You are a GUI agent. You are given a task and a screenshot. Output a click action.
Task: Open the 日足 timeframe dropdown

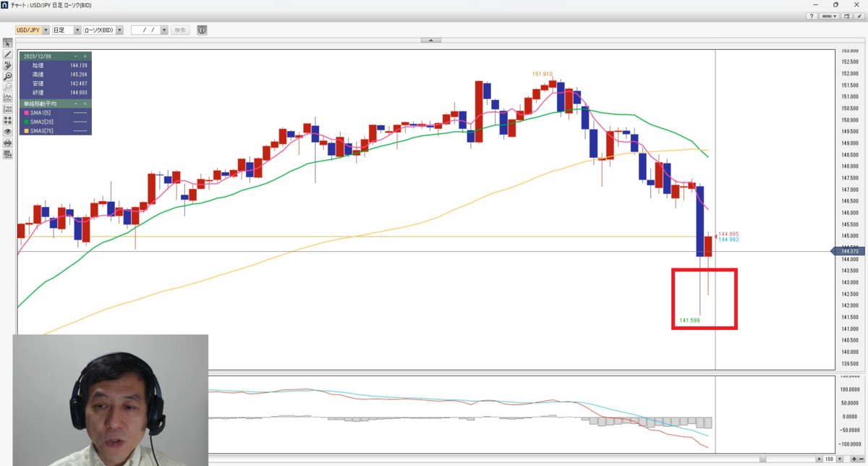coord(77,30)
